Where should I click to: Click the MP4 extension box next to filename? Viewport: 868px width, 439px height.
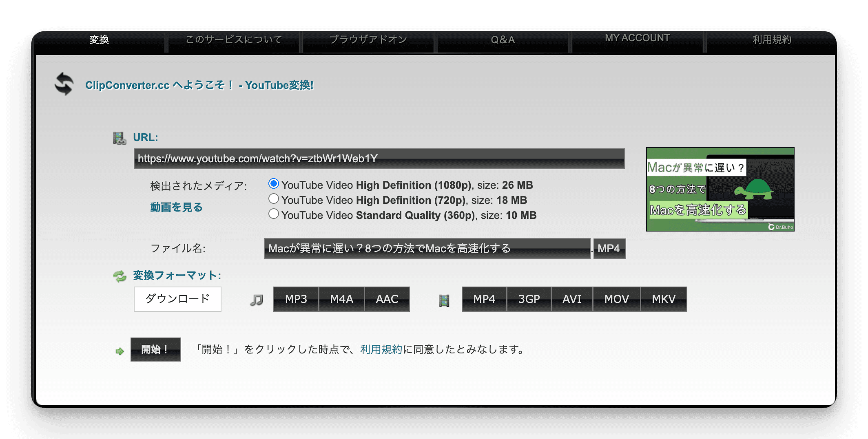(x=609, y=248)
